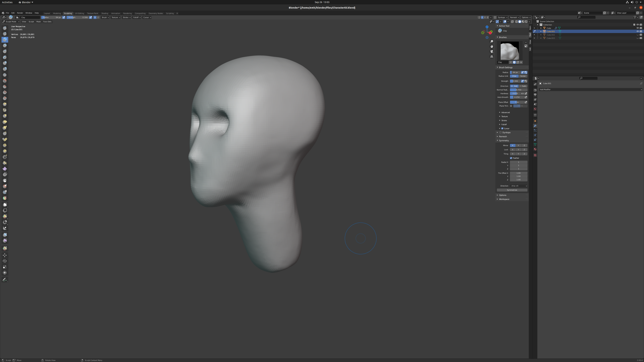
Task: Select the Pose brush tool
Action: click(5, 140)
